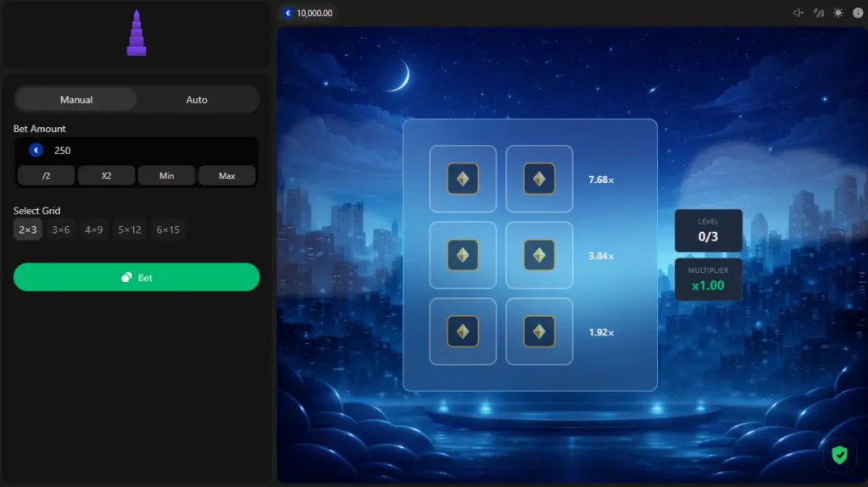Open game info icon
868x487 pixels.
[x=858, y=13]
